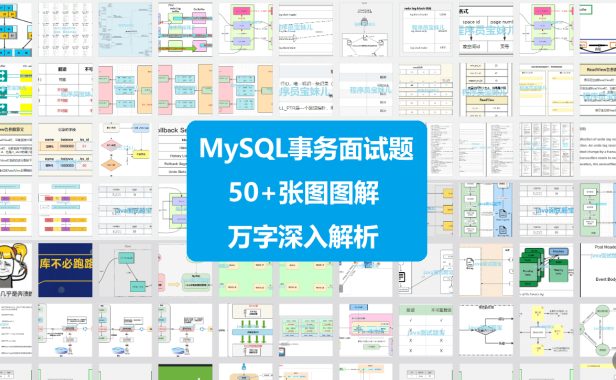Click the "MySQL事务面试题" banner title
This screenshot has height=380, width=616.
click(306, 149)
